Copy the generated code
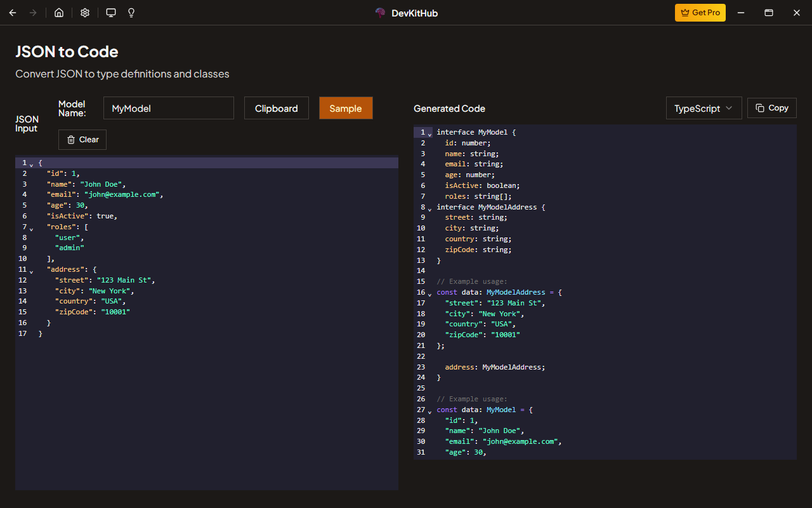Screen dimensions: 812x508 pos(772,108)
